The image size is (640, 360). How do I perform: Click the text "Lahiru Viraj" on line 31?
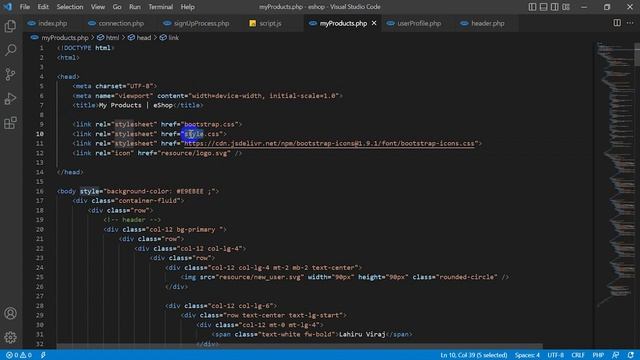pos(362,334)
